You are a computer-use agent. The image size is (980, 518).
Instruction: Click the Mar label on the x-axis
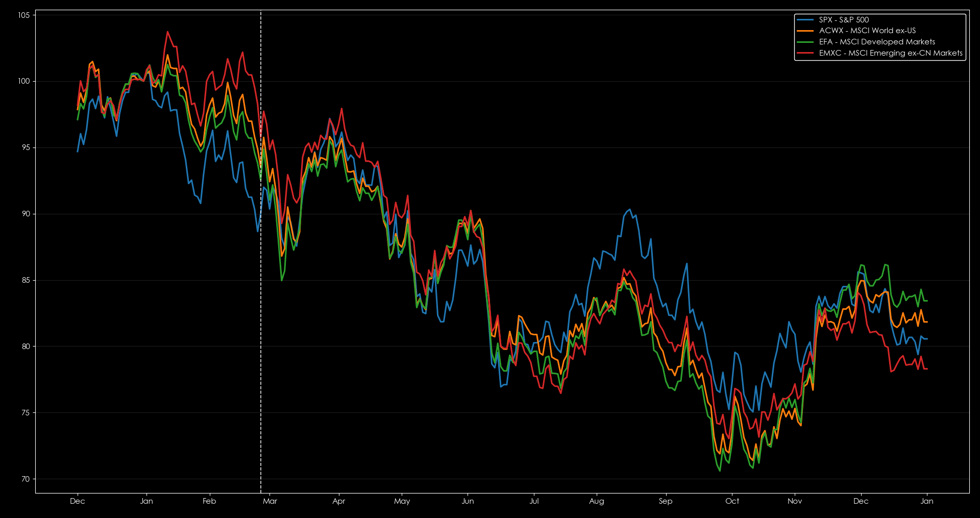point(270,501)
